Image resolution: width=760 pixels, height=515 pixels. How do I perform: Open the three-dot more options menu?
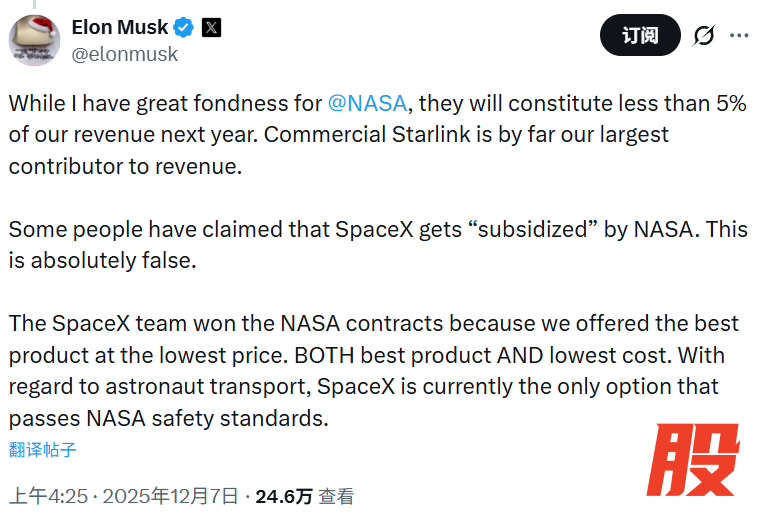click(739, 36)
